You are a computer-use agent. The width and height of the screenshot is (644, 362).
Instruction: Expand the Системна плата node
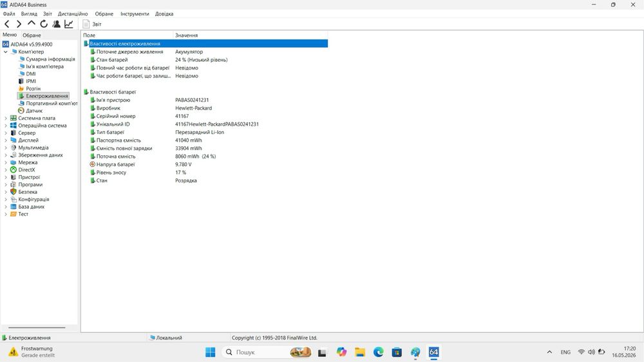[5, 119]
